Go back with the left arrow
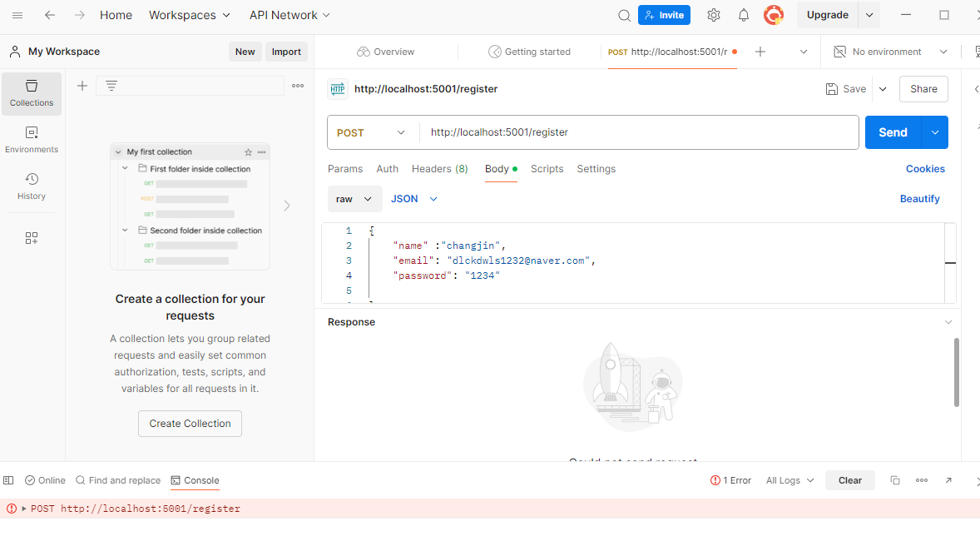980x546 pixels. click(50, 15)
